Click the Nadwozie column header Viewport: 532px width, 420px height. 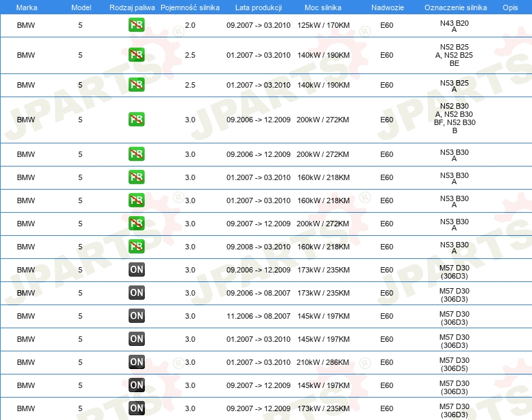tap(388, 7)
